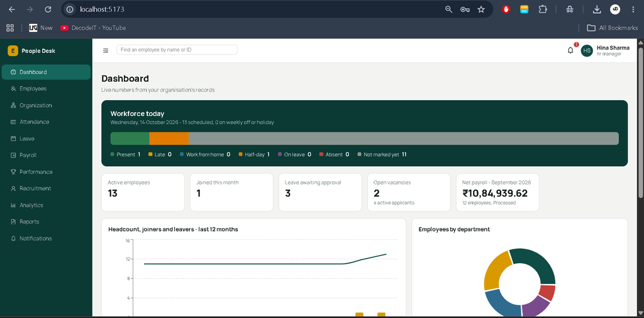
Task: Click the Employees by department title
Action: [454, 229]
